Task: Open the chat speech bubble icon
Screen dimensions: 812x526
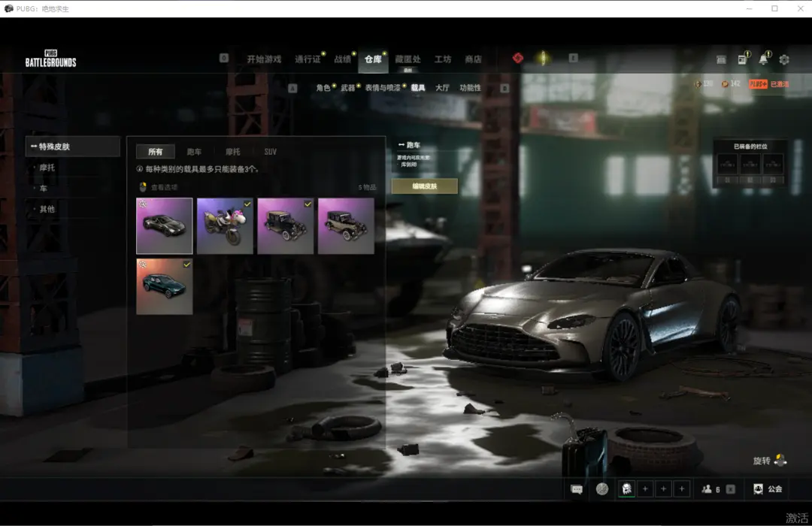Action: point(577,488)
